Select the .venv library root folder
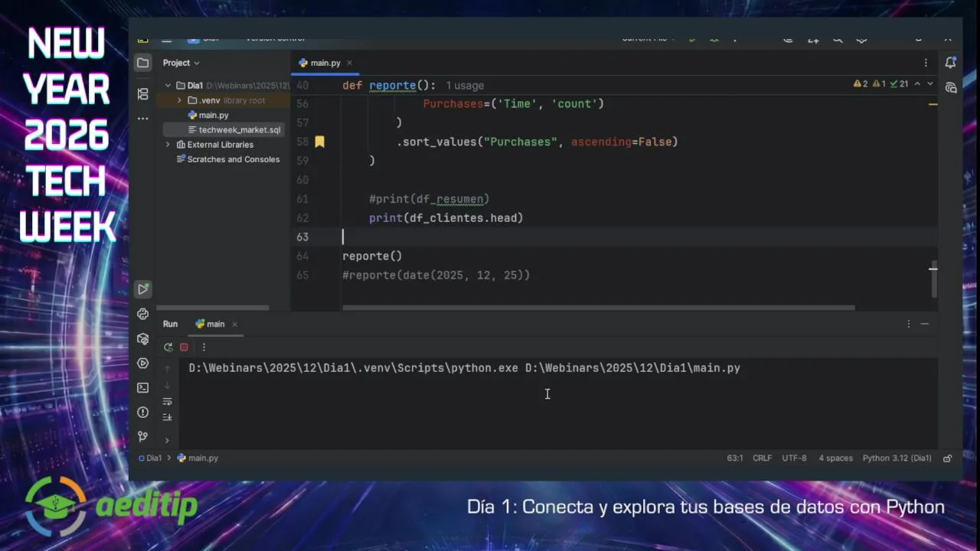 [x=227, y=100]
